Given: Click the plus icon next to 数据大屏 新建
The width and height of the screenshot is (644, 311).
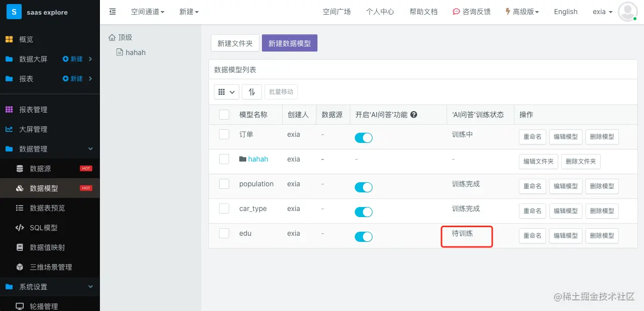Looking at the screenshot, I should coord(66,59).
